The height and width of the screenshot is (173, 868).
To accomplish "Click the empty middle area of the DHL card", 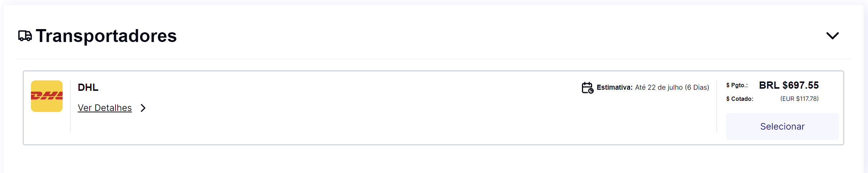I will [x=360, y=115].
